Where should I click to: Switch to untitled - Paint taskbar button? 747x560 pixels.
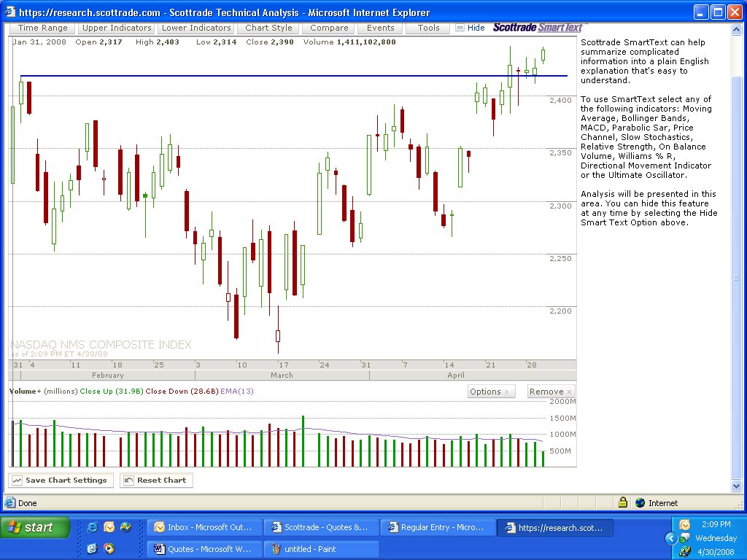(322, 549)
